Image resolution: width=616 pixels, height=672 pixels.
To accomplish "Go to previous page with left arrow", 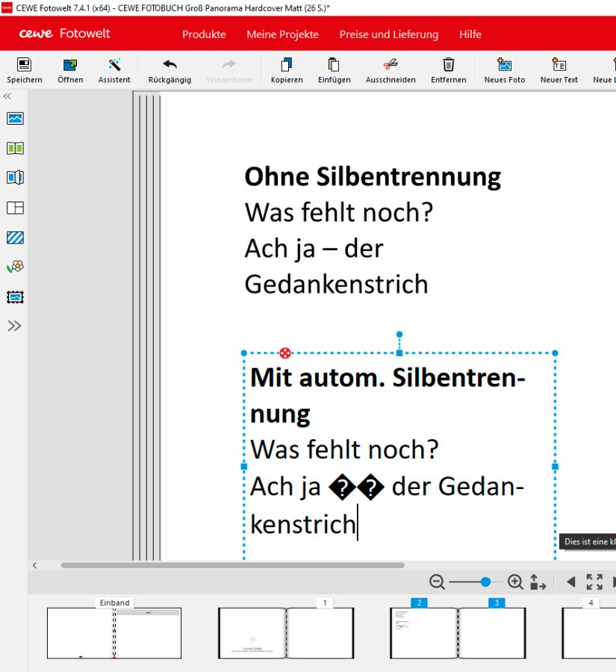I will click(x=570, y=582).
